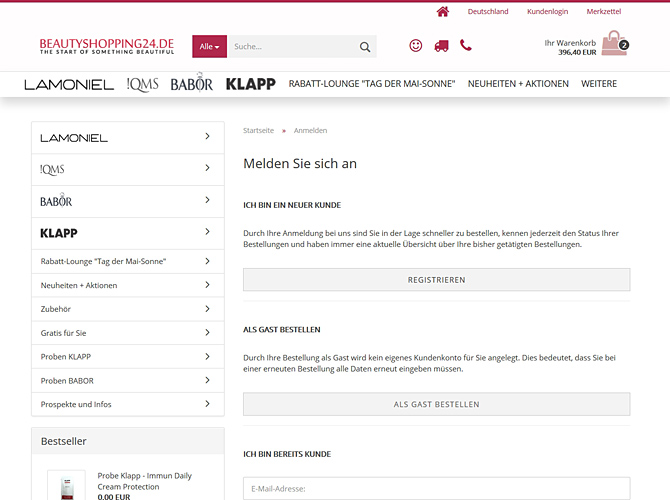Open KLAPP logo in sidebar
The image size is (670, 500).
tap(59, 233)
